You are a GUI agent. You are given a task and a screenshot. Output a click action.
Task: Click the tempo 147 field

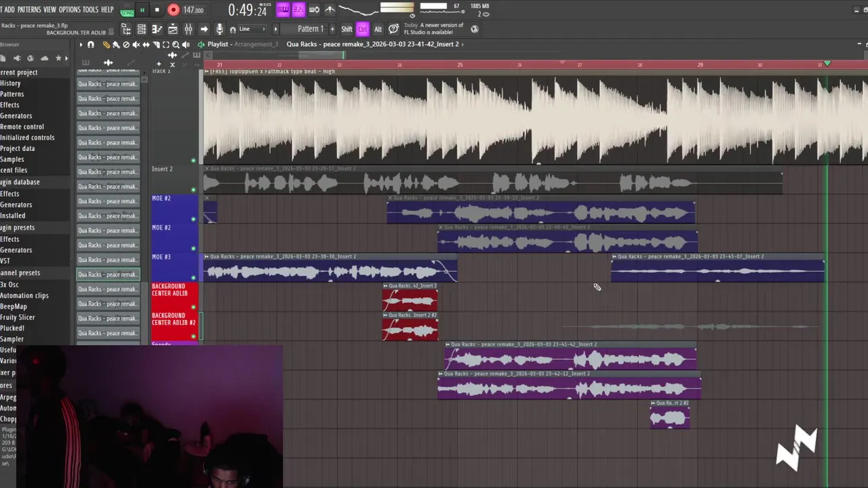click(x=195, y=10)
